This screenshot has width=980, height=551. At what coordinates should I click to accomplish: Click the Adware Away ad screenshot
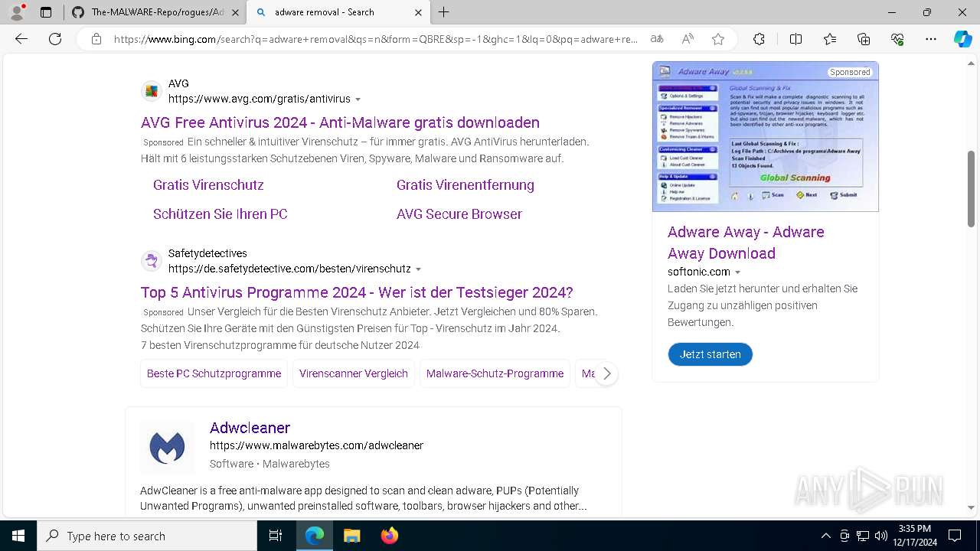point(766,136)
